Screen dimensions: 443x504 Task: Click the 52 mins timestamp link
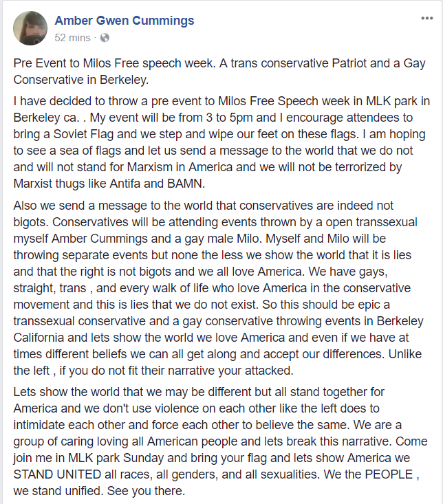(72, 38)
